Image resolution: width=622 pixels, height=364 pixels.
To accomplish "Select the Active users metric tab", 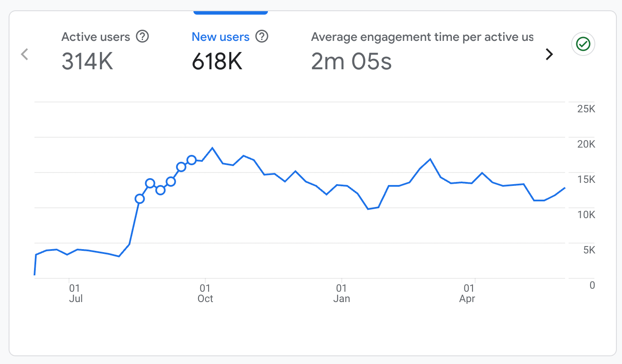I will 96,37.
